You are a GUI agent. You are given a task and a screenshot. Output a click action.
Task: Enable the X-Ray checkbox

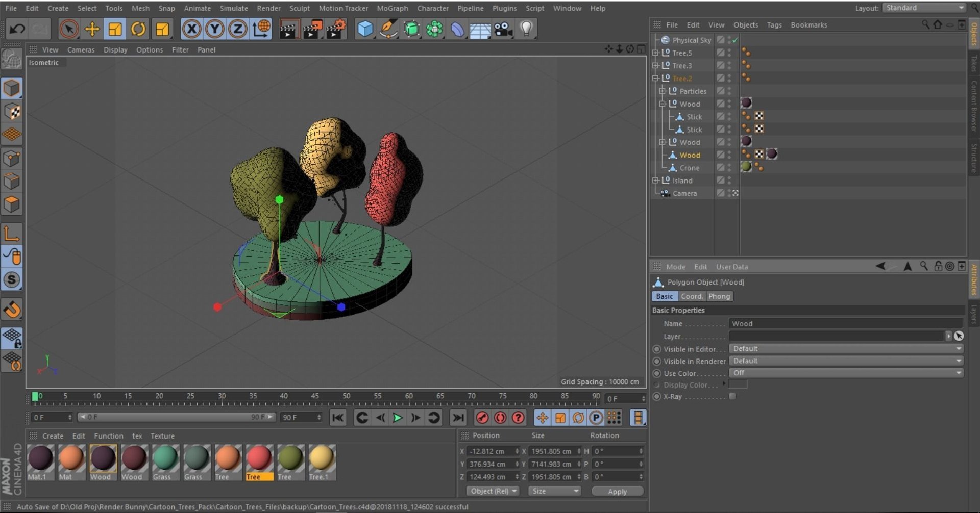coord(732,396)
